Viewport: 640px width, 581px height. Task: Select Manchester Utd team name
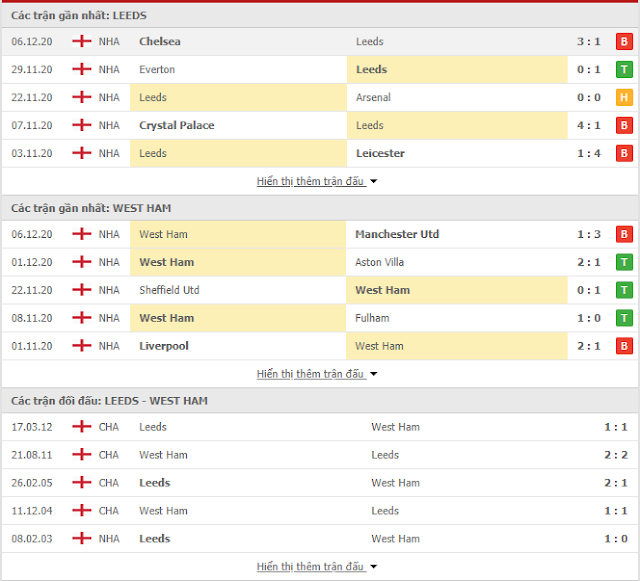click(x=397, y=234)
